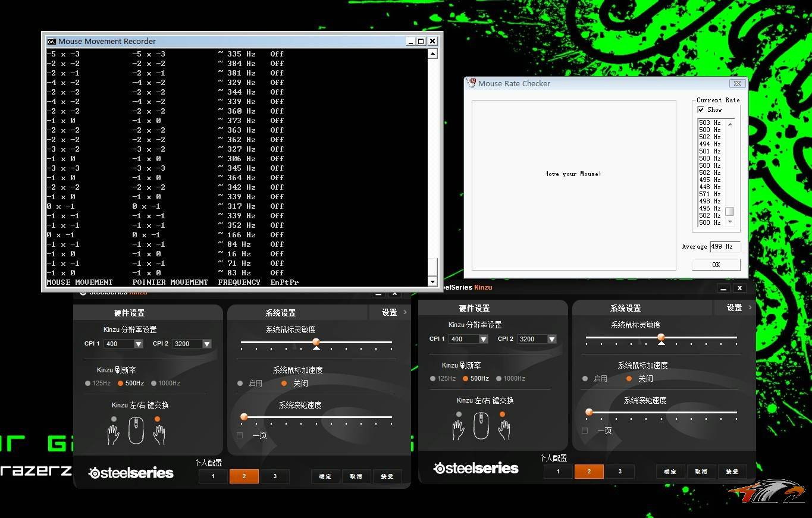Click the Current Rate list scrollbar thumb
The image size is (812, 518).
tap(730, 211)
